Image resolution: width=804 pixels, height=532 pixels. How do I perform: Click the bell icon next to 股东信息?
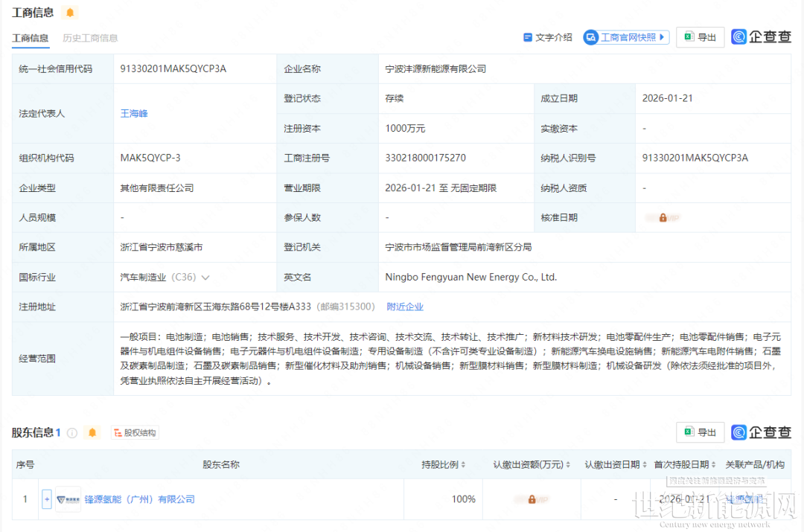point(92,432)
